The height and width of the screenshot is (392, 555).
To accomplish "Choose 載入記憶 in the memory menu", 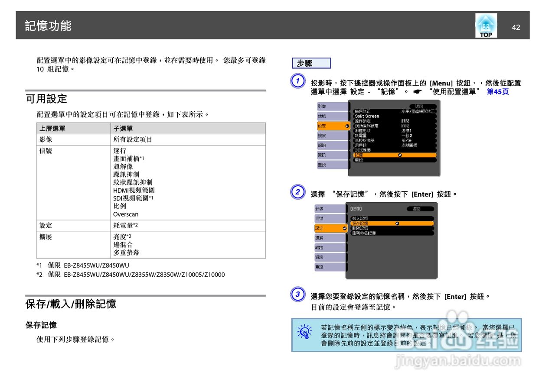I will pos(360,218).
